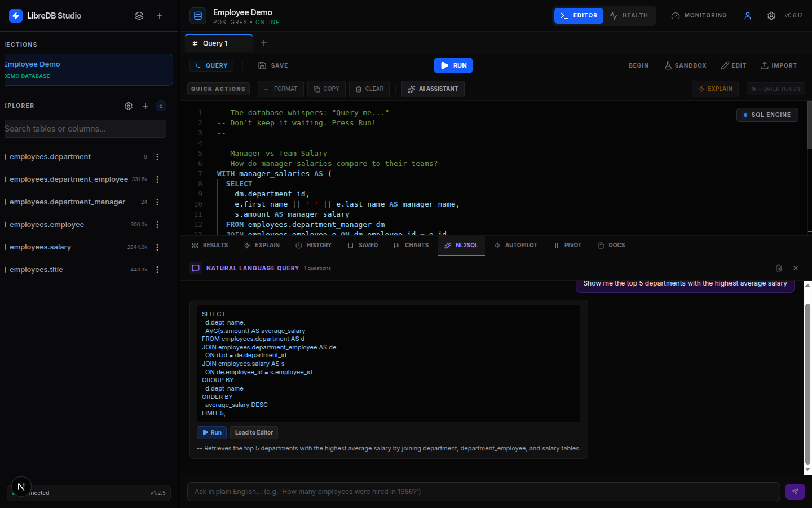Open the Pivot tab
Image resolution: width=812 pixels, height=508 pixels.
click(x=567, y=246)
